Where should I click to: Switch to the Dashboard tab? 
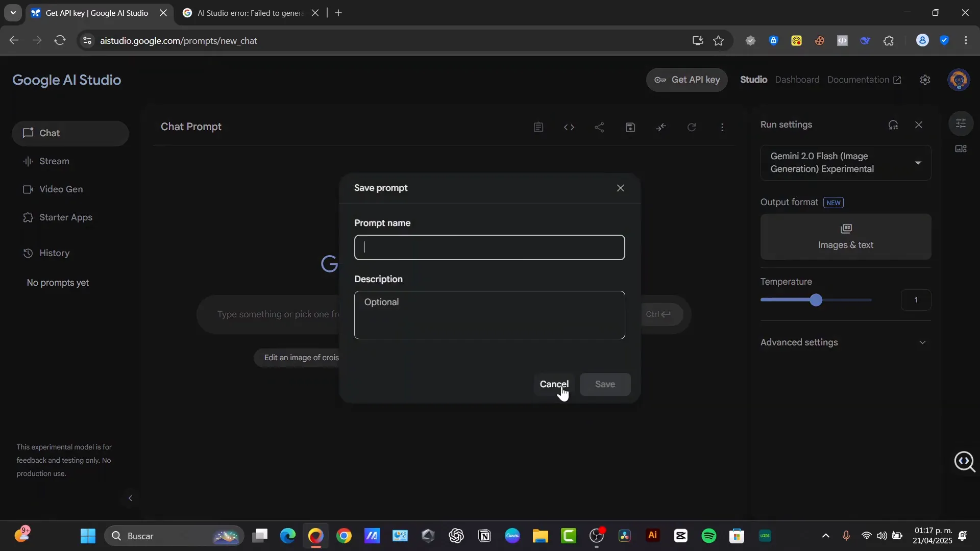point(798,80)
